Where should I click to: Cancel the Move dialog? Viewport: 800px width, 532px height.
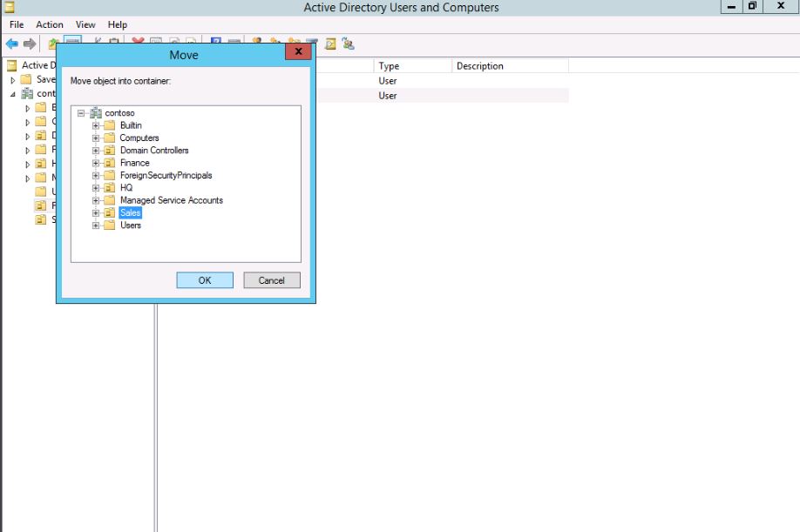click(x=271, y=280)
